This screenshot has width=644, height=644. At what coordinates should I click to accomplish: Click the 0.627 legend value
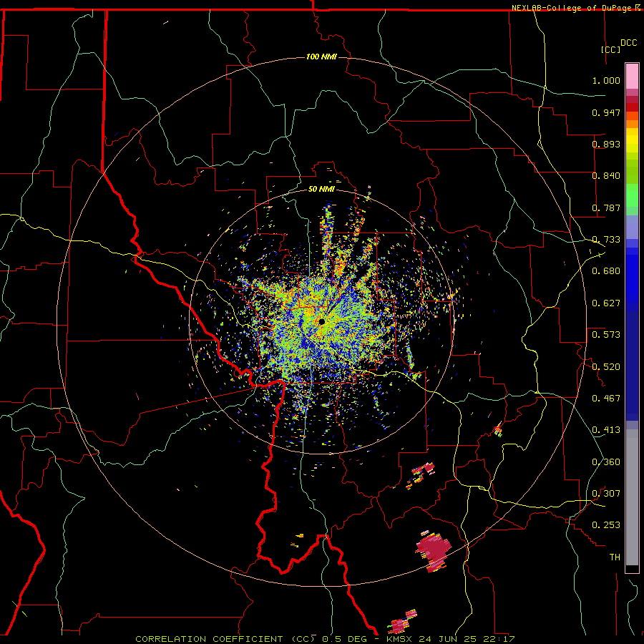pos(606,303)
